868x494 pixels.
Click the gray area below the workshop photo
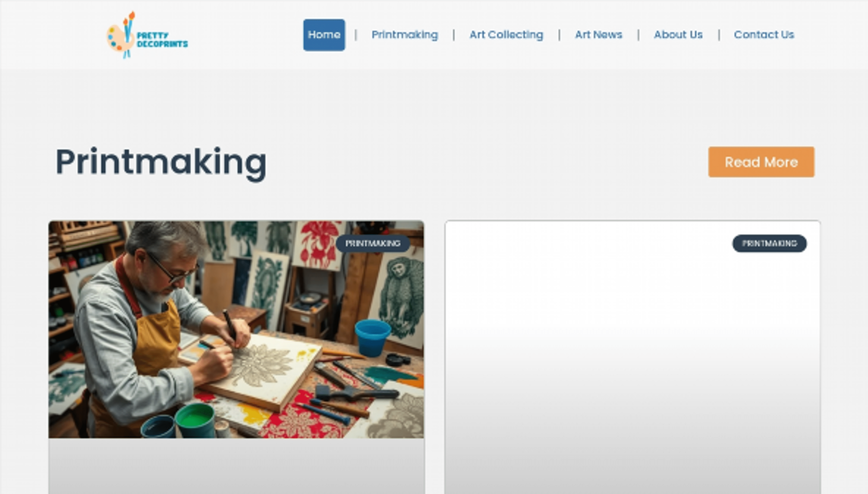coord(236,466)
